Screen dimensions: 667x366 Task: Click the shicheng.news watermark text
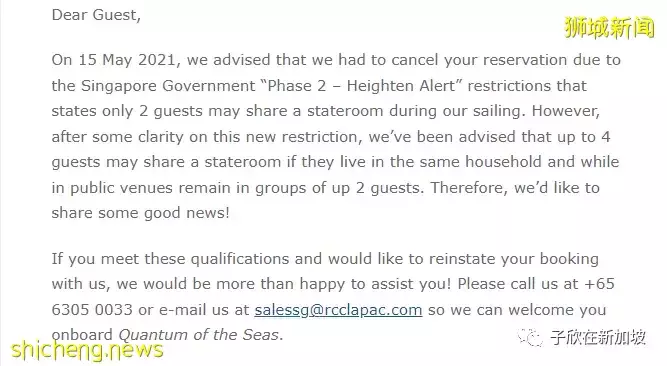point(87,350)
